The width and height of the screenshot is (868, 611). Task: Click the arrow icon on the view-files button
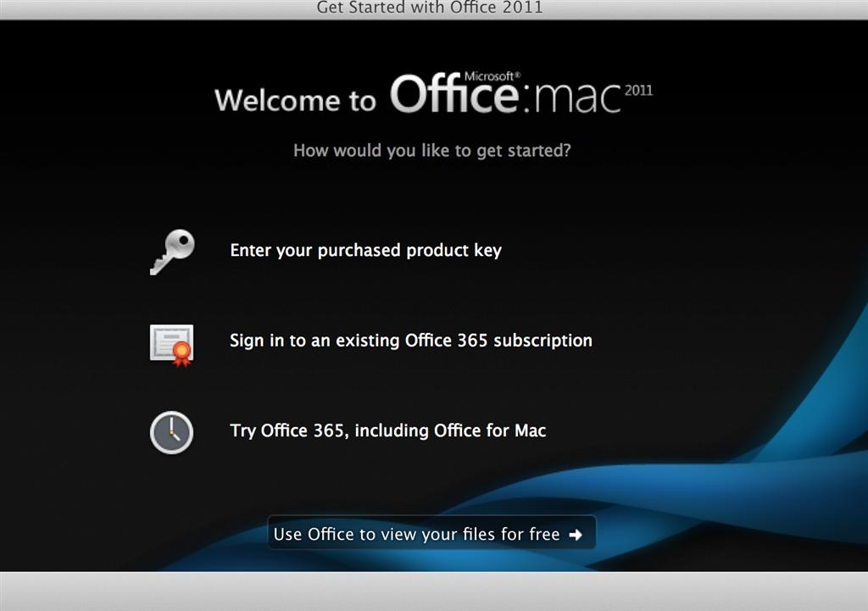pyautogui.click(x=576, y=535)
